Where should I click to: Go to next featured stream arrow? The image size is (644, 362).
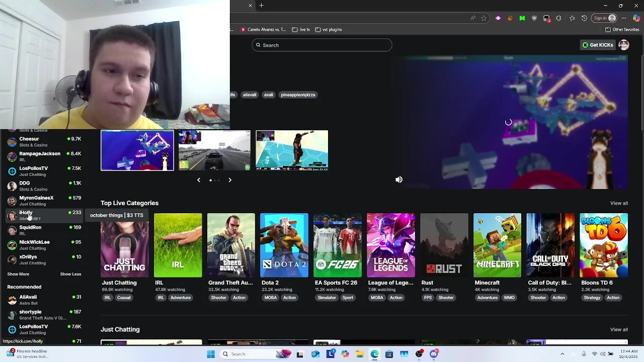coord(230,180)
